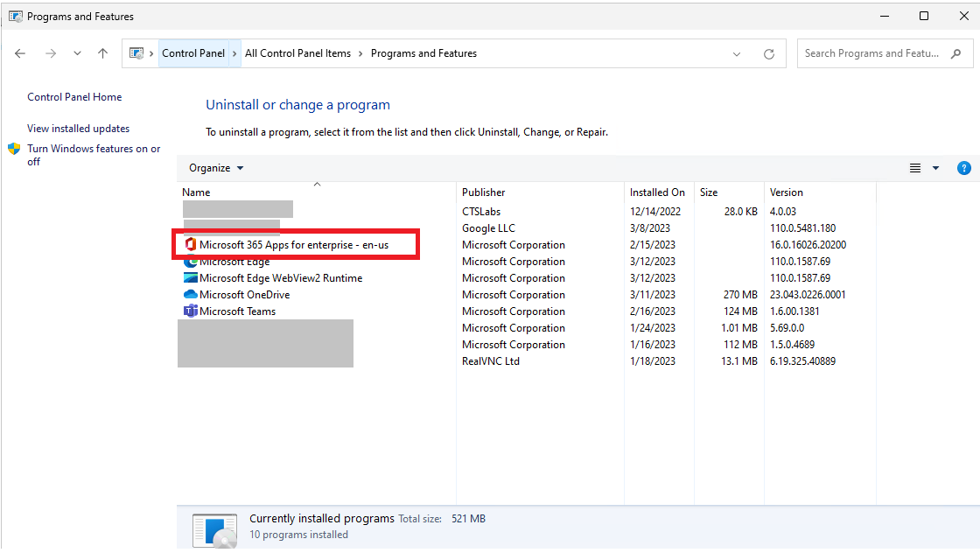Image resolution: width=980 pixels, height=553 pixels.
Task: Click the Search Programs and Features box
Action: 875,53
